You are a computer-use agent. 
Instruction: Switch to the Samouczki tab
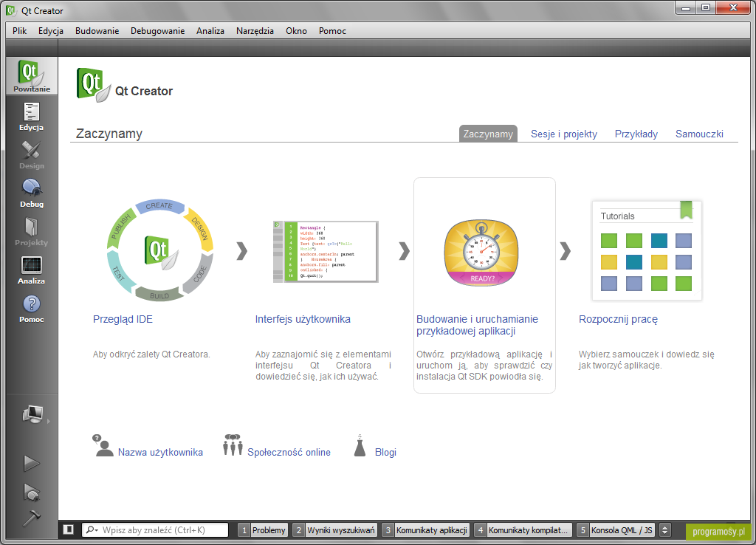[699, 134]
